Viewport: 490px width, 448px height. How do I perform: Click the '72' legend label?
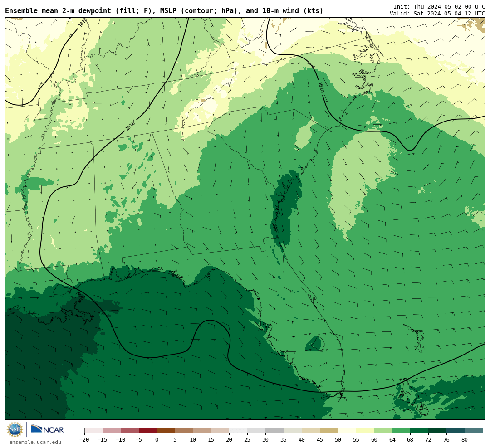pos(428,440)
